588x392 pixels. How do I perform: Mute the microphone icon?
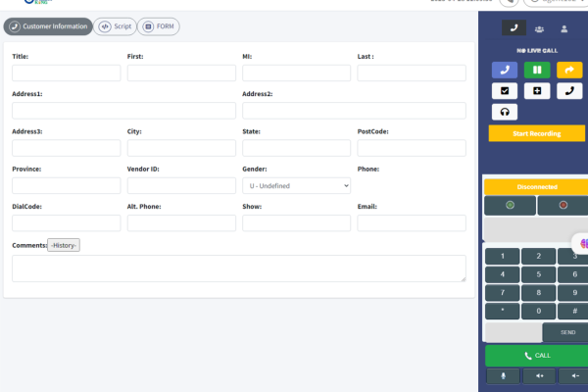pos(504,376)
